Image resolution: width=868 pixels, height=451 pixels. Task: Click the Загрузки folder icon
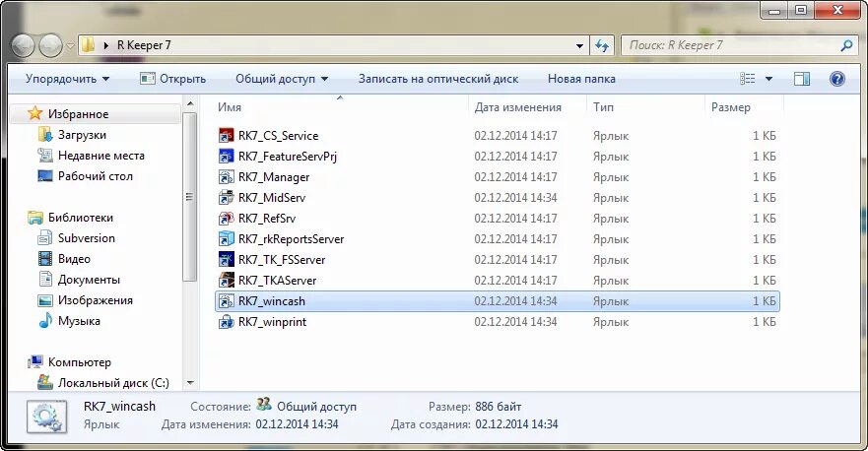pos(45,135)
